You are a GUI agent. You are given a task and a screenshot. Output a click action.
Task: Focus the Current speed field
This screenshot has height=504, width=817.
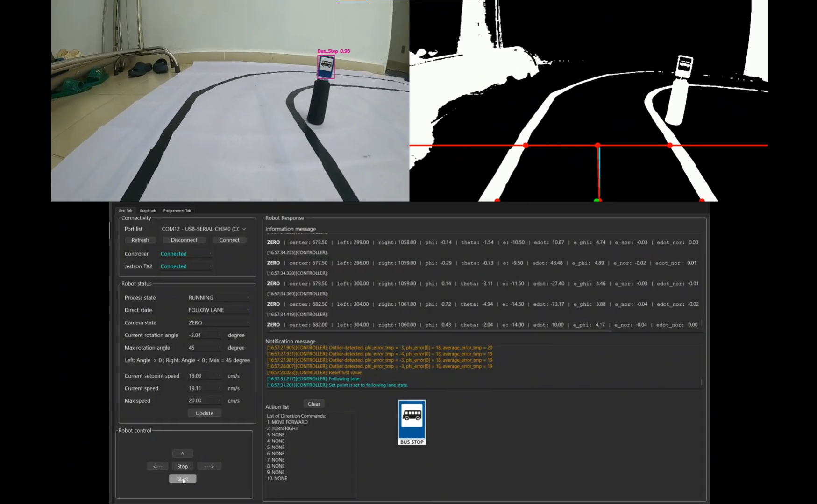click(204, 389)
